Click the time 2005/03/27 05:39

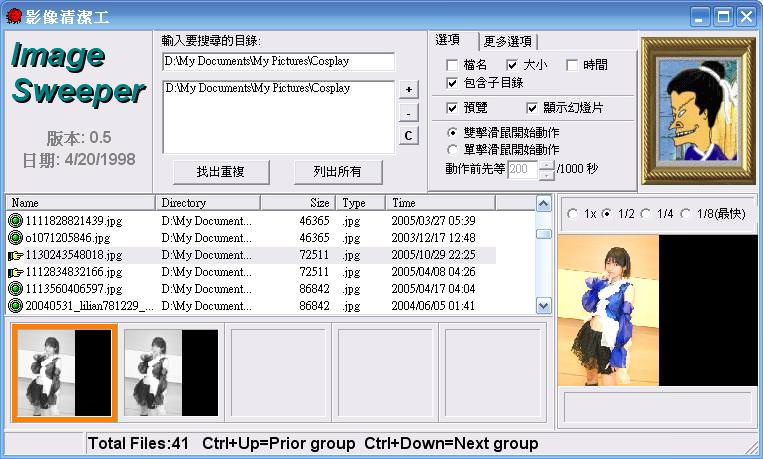(x=433, y=221)
